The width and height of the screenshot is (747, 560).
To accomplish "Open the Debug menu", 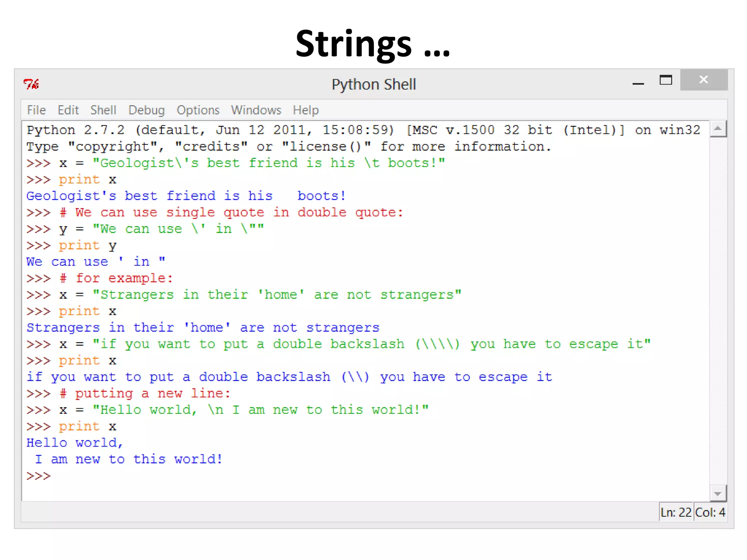I will coord(146,110).
